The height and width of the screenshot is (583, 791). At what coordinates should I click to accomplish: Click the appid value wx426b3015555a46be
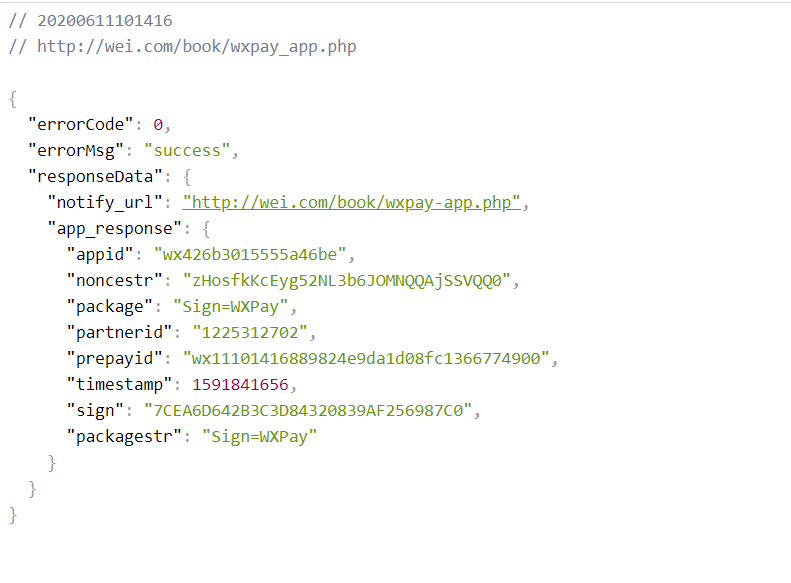(250, 255)
